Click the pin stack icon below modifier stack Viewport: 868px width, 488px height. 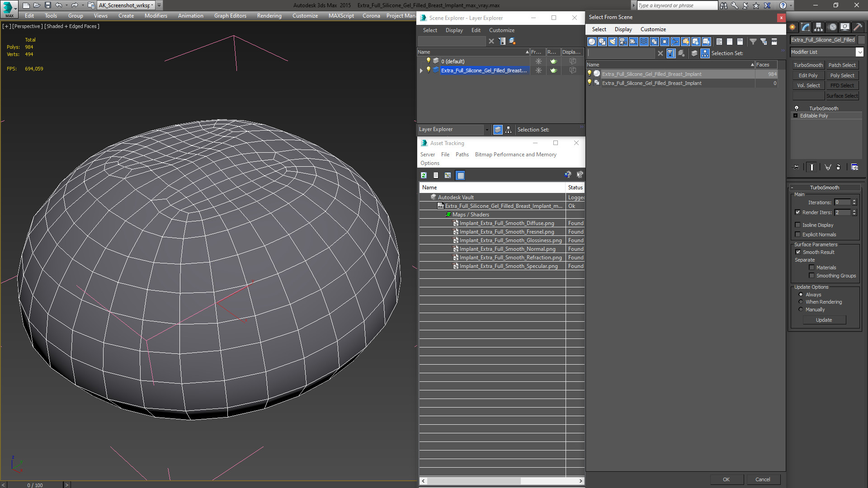pos(796,167)
